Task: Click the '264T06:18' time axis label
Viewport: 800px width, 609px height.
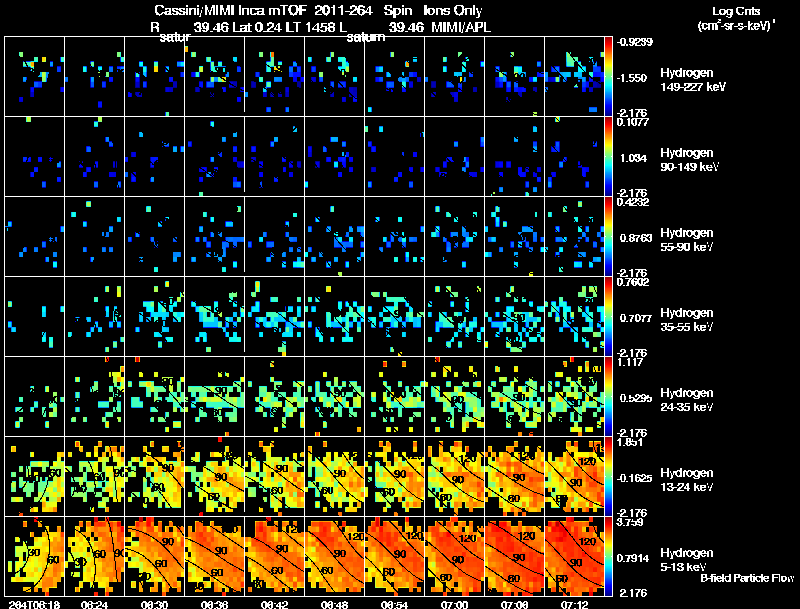Action: (x=34, y=604)
